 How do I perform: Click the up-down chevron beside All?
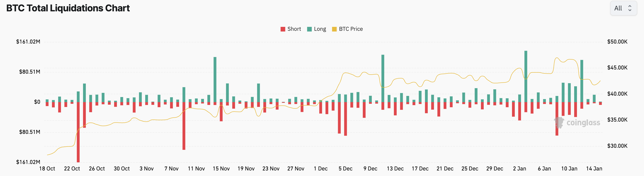[x=630, y=8]
